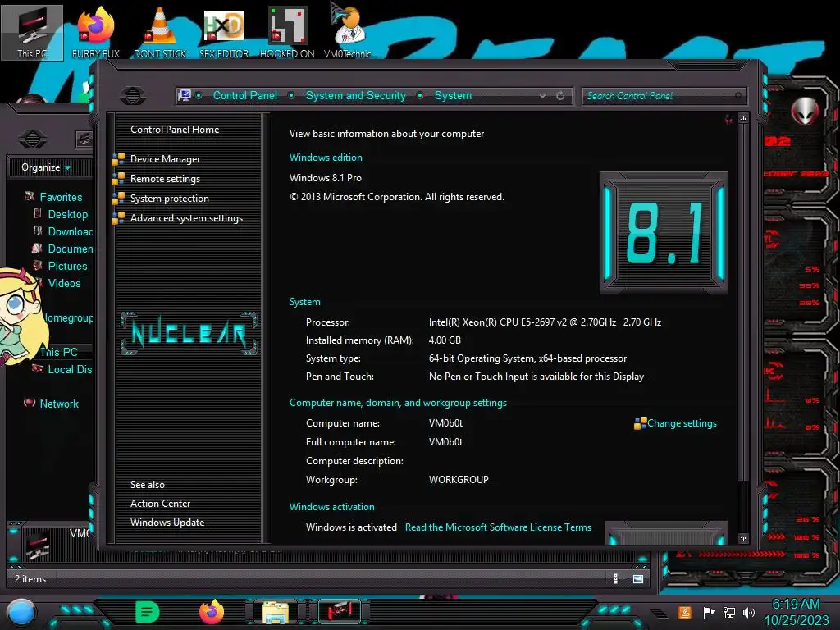Image resolution: width=840 pixels, height=630 pixels.
Task: Expand the Organize dropdown in Explorer
Action: coord(68,167)
